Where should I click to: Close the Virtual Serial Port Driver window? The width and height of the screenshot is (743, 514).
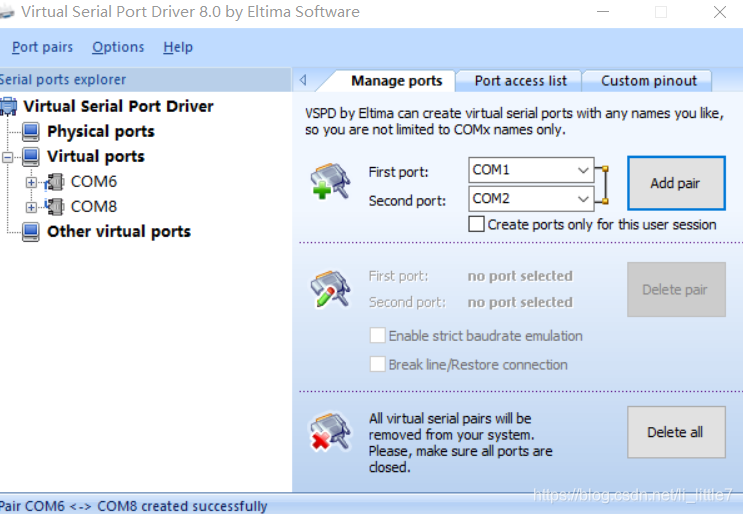[720, 12]
